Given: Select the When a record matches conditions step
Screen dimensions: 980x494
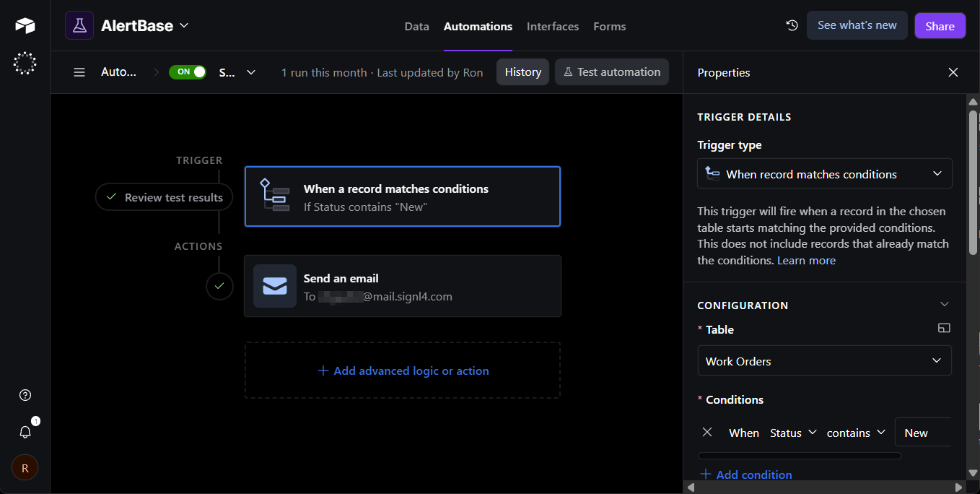Looking at the screenshot, I should pyautogui.click(x=403, y=196).
